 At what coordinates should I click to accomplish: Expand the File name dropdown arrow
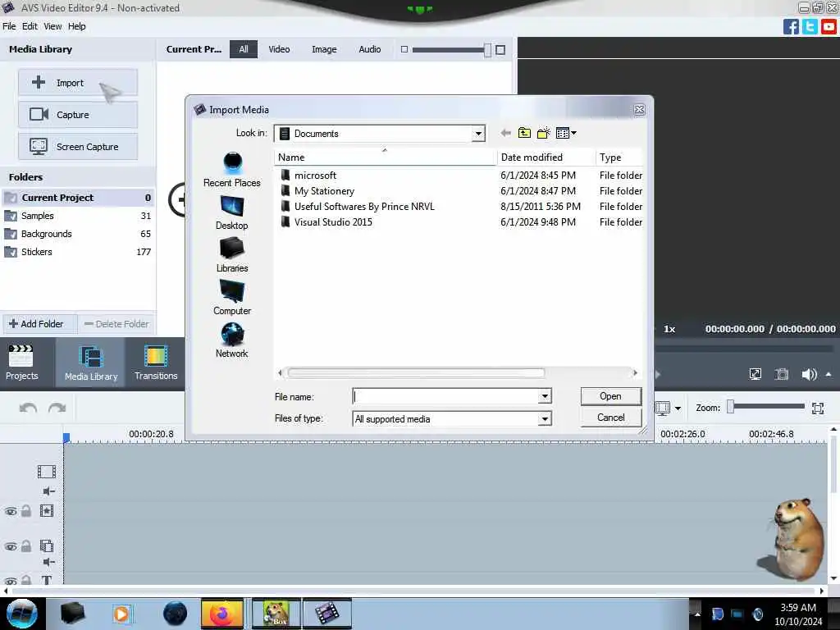point(545,396)
